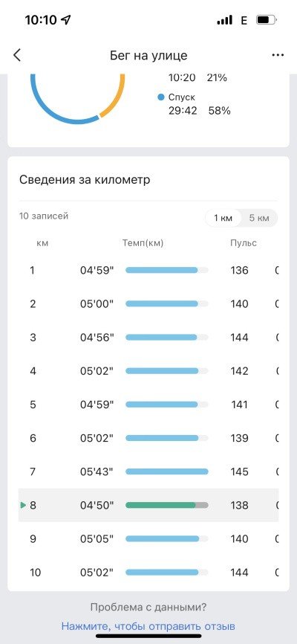The image size is (297, 644).
Task: Tap Нажмите, чтобы отправить отзыв link
Action: point(148,626)
